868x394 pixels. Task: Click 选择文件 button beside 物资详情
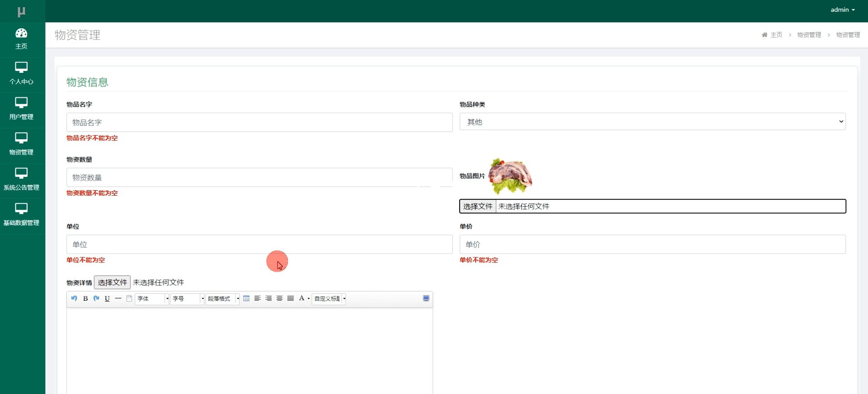point(112,283)
